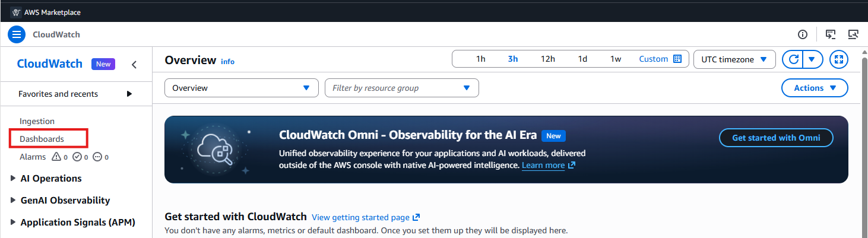Toggle fullscreen view icon

click(838, 59)
